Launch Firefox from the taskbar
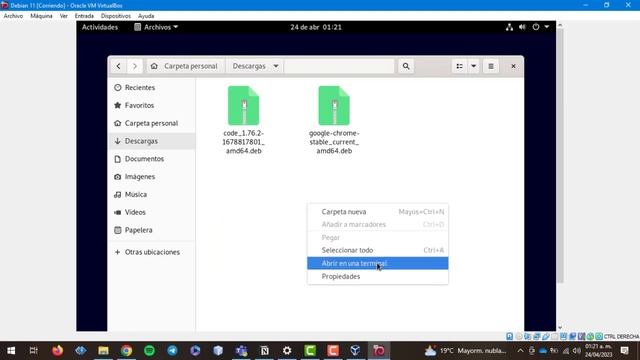 [x=57, y=351]
